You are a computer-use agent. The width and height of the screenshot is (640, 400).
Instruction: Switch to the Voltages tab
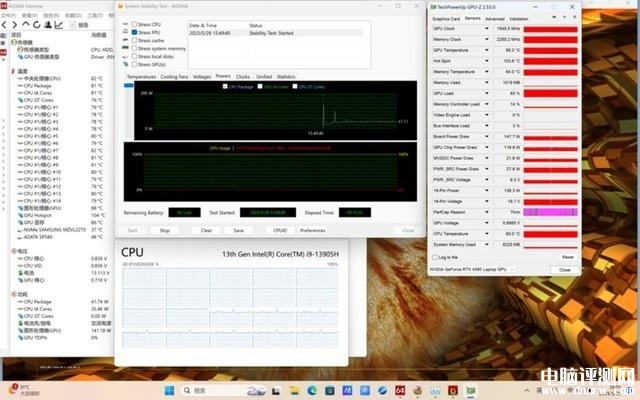(202, 77)
